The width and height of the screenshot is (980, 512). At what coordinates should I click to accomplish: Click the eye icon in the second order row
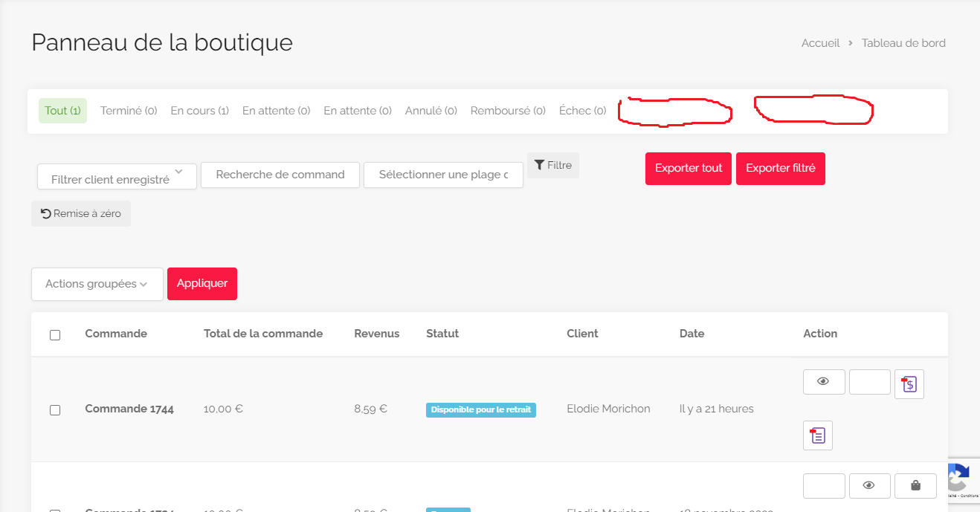point(869,485)
